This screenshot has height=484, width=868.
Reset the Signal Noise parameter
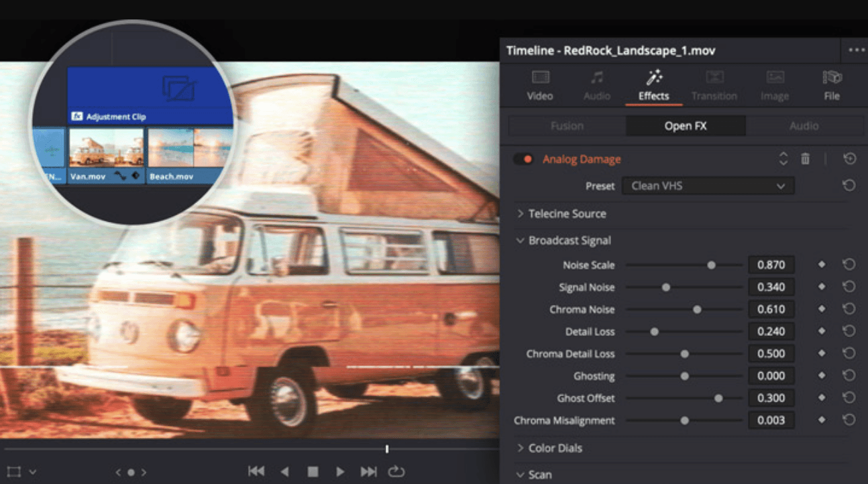[x=849, y=287]
